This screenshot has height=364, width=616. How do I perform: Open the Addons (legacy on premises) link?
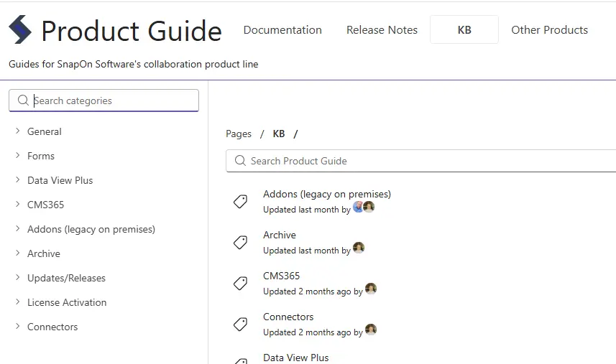point(327,194)
